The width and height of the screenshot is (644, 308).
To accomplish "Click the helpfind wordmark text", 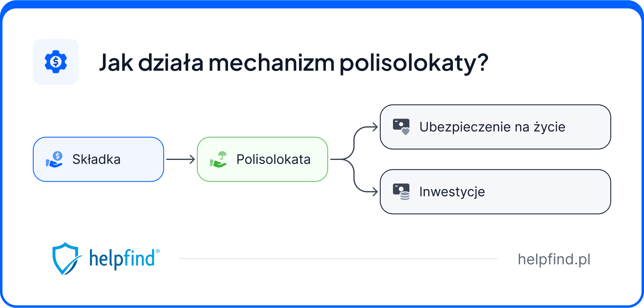I will (x=122, y=259).
